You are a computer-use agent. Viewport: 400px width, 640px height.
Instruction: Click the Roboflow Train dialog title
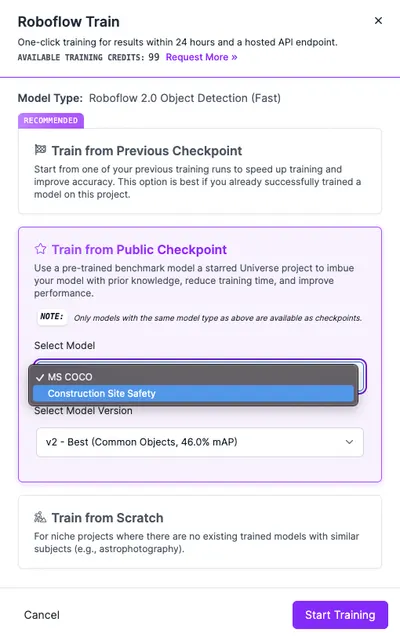[69, 22]
